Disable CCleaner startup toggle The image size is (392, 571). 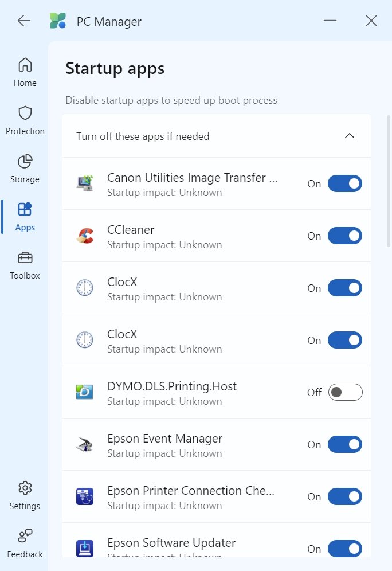point(344,236)
